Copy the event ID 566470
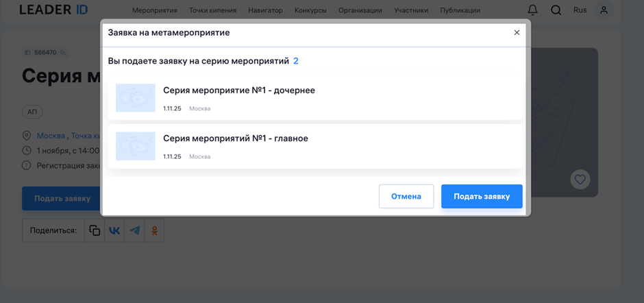The width and height of the screenshot is (644, 303). click(63, 53)
